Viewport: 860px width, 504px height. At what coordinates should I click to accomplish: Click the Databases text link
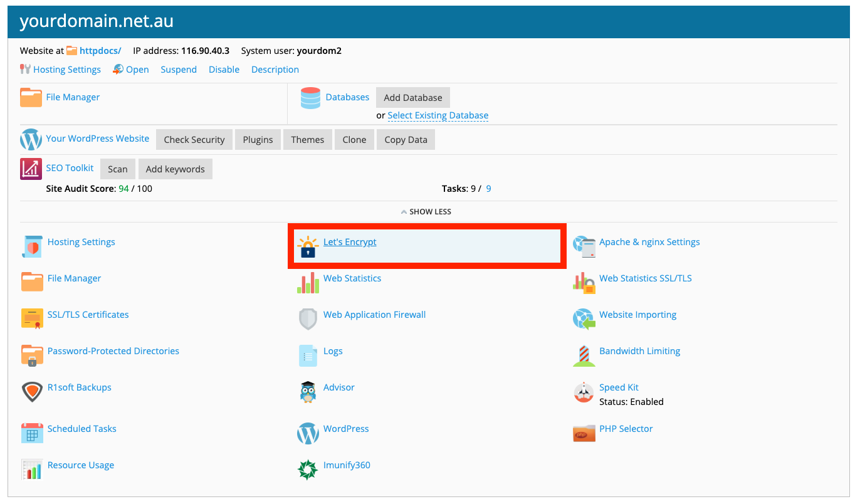[x=348, y=97]
